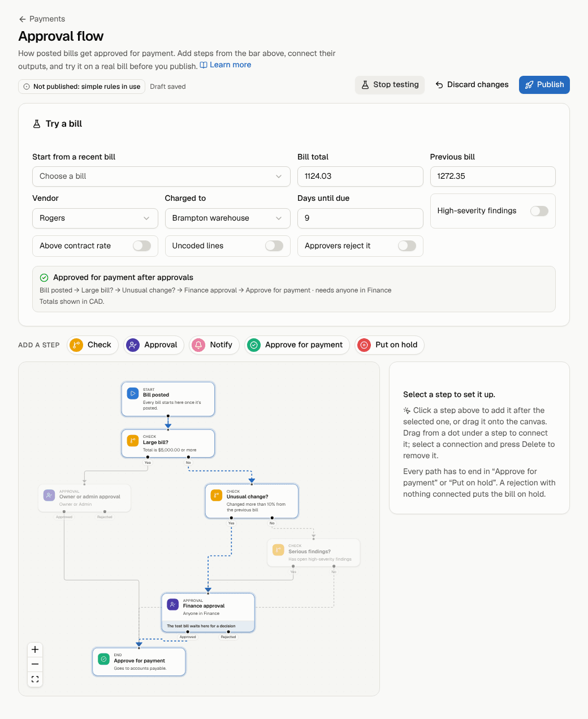Click the green check icon on Approve for payment end node
The image size is (588, 719).
click(104, 659)
